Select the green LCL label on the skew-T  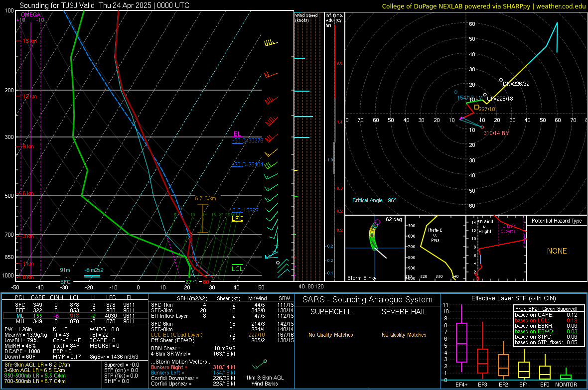tap(237, 268)
